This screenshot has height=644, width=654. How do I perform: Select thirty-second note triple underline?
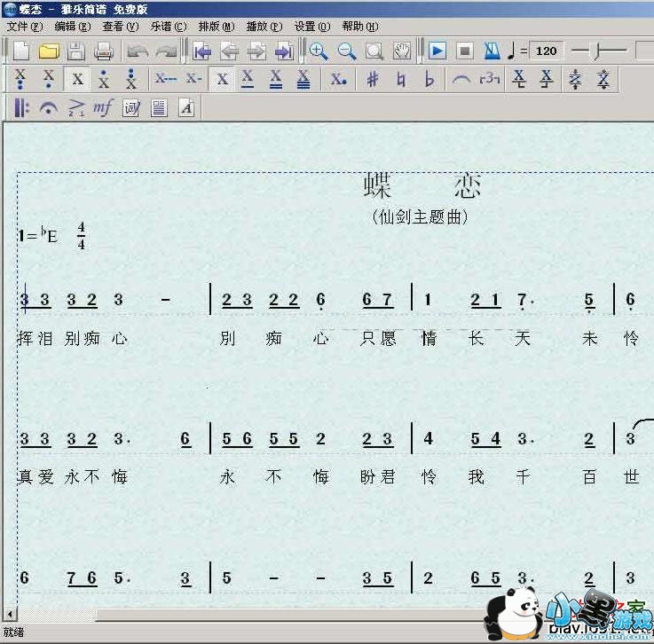pyautogui.click(x=303, y=79)
